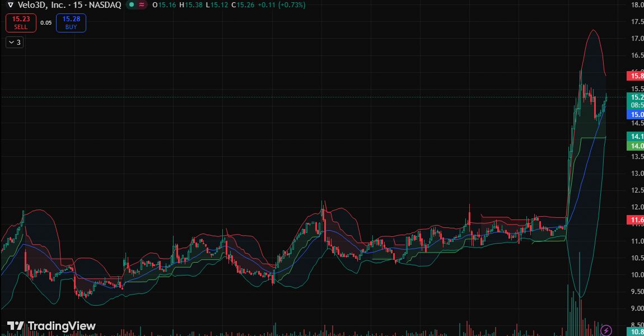Click the green market status dot

point(132,5)
